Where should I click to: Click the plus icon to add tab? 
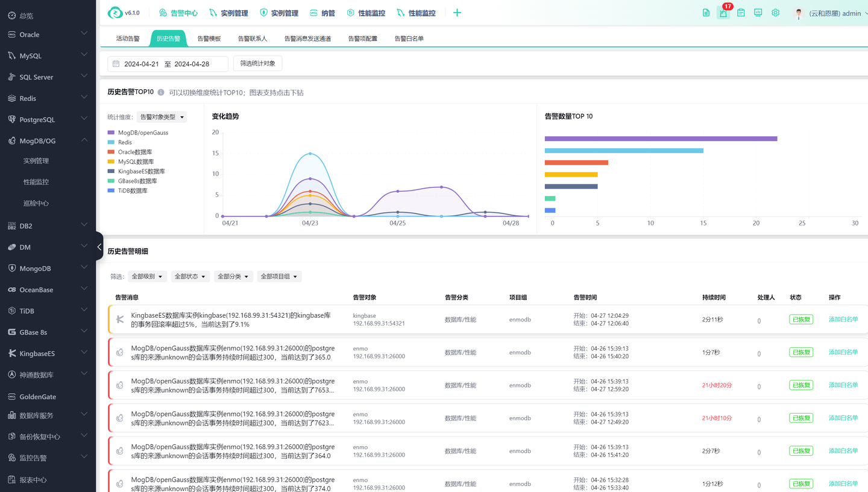pyautogui.click(x=457, y=13)
